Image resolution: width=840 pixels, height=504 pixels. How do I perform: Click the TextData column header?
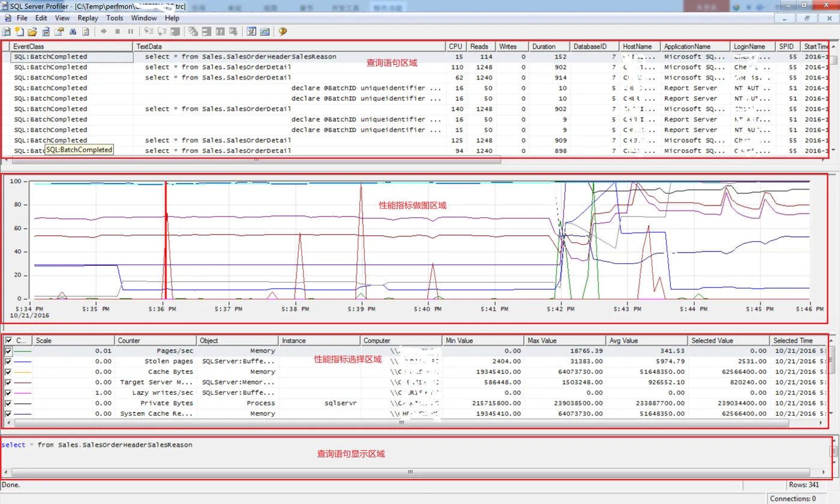point(290,46)
